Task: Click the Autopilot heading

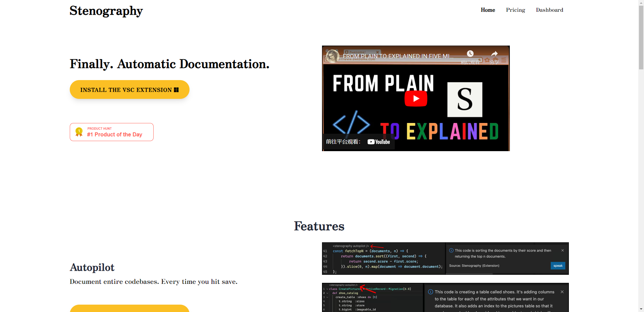Action: click(x=92, y=267)
